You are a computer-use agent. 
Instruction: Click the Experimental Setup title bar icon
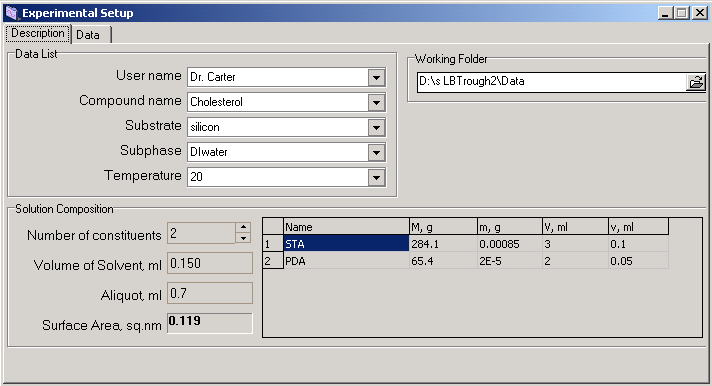(x=12, y=13)
